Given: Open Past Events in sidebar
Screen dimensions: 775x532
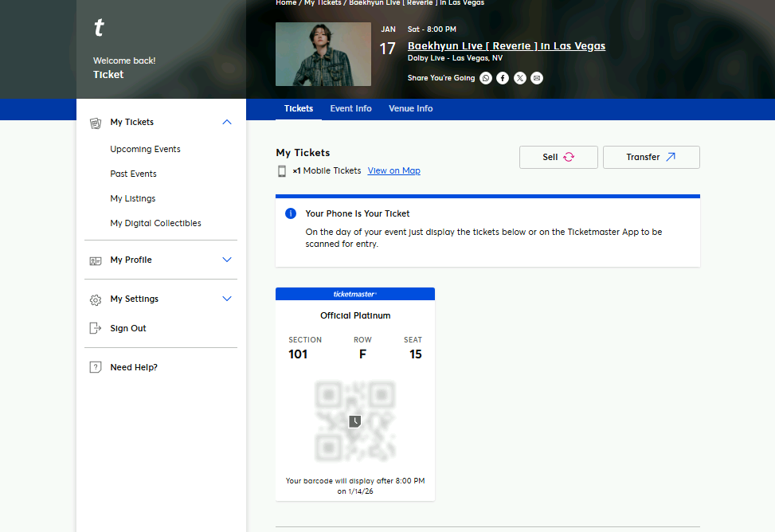Looking at the screenshot, I should (x=134, y=174).
